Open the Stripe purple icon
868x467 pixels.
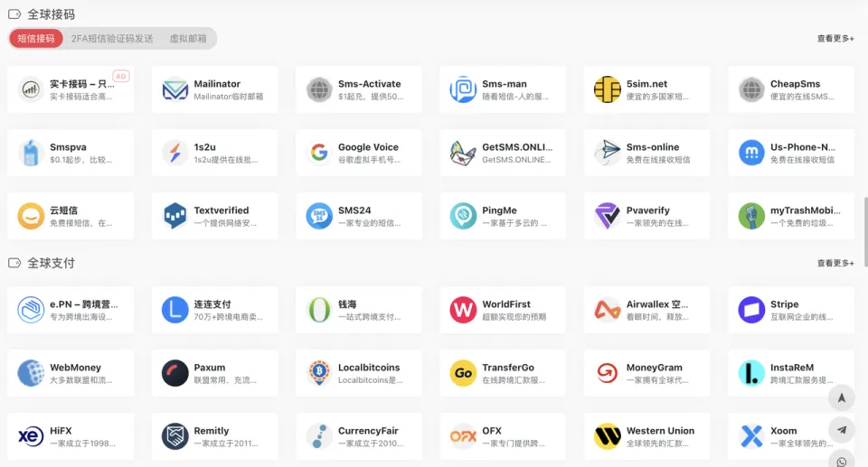click(x=751, y=310)
